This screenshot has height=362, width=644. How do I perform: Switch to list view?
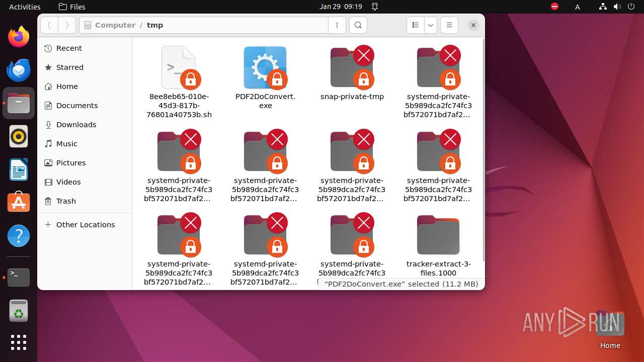(x=415, y=25)
